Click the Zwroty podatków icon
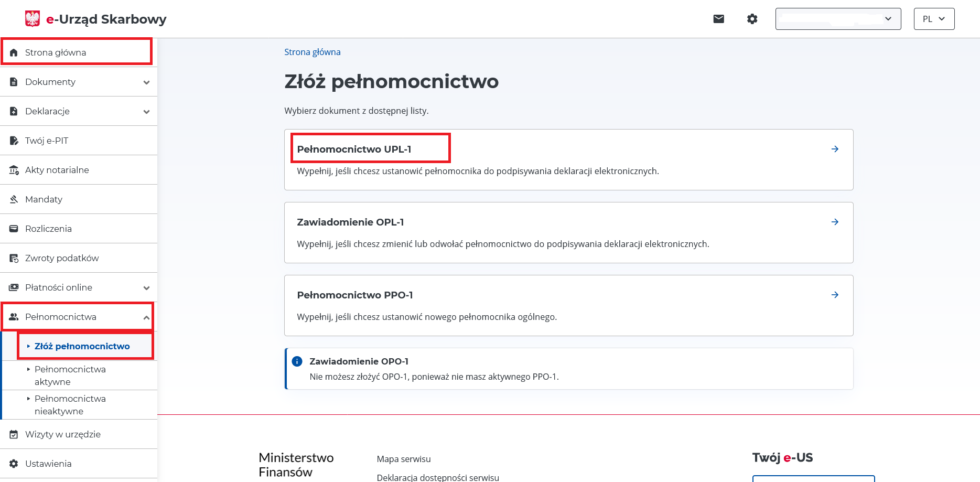The width and height of the screenshot is (980, 482). pos(14,258)
